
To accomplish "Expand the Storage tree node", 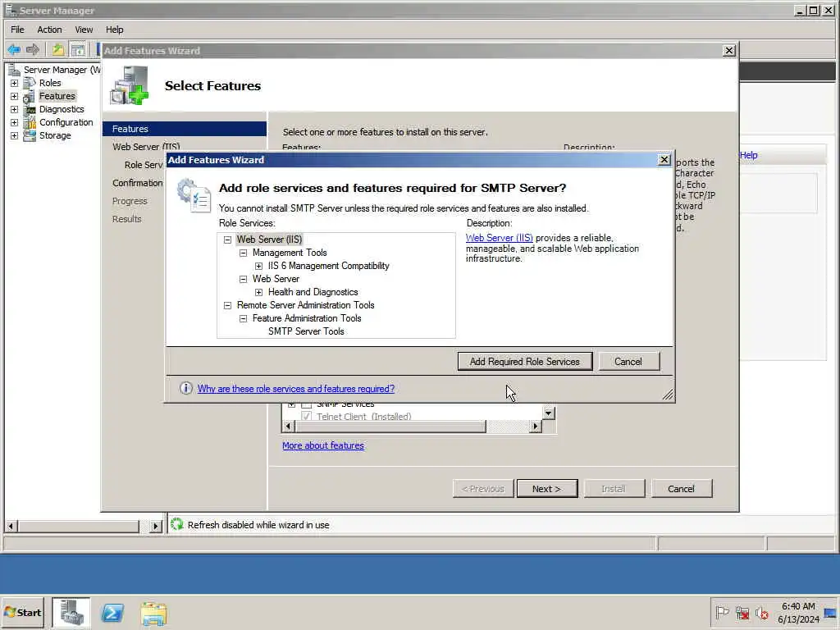I will click(15, 135).
